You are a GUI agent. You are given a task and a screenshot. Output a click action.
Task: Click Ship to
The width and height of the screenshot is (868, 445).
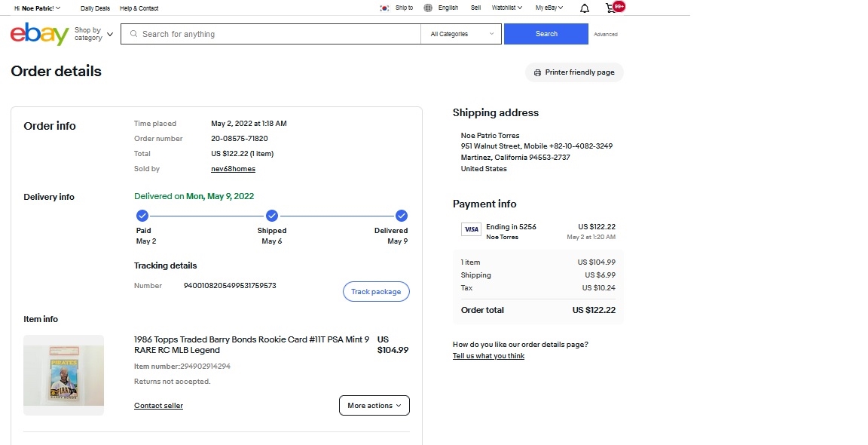click(404, 8)
